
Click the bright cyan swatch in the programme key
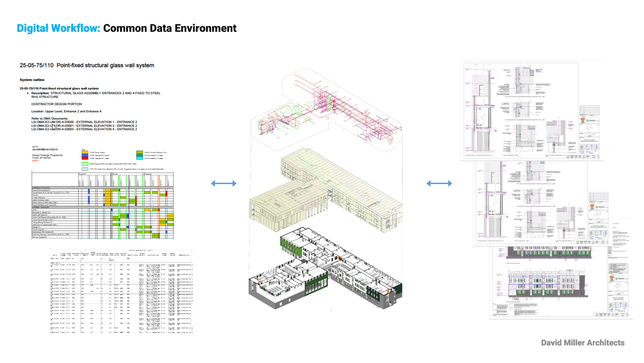(x=139, y=158)
